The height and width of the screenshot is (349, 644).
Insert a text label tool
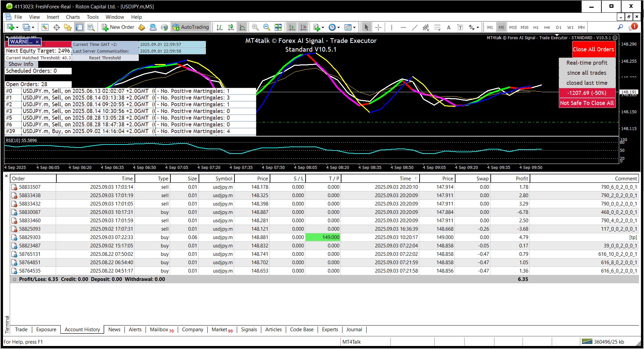point(460,27)
